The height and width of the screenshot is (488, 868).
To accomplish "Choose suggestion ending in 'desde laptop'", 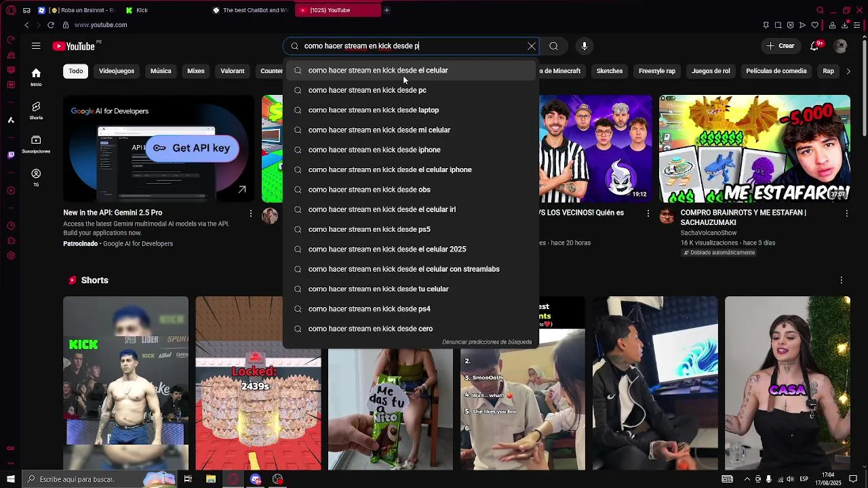I will click(x=410, y=110).
